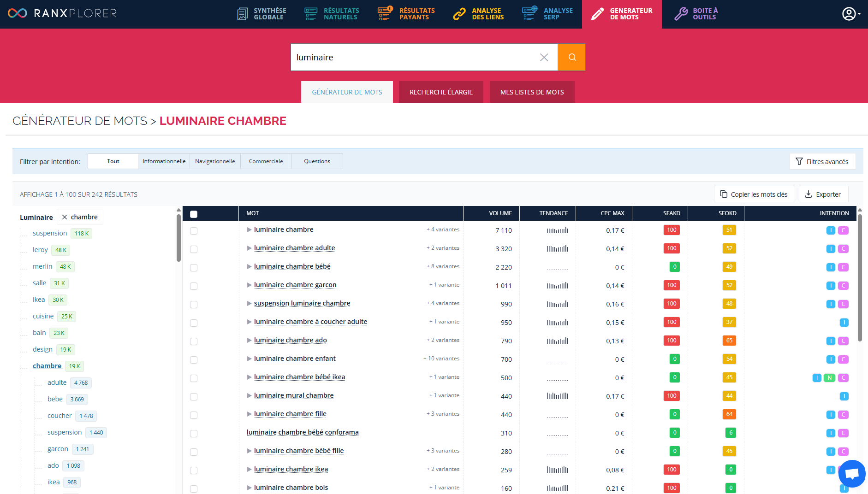868x494 pixels.
Task: Clear the search field with the X icon
Action: 544,57
